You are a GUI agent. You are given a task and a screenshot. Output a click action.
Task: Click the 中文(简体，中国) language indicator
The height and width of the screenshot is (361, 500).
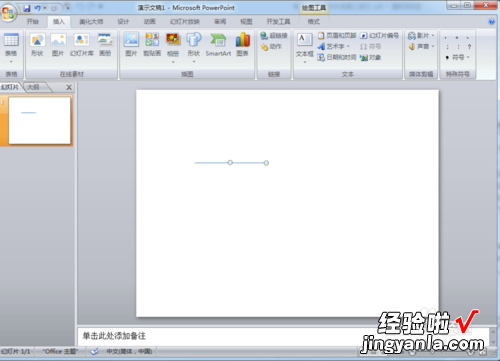click(x=129, y=351)
